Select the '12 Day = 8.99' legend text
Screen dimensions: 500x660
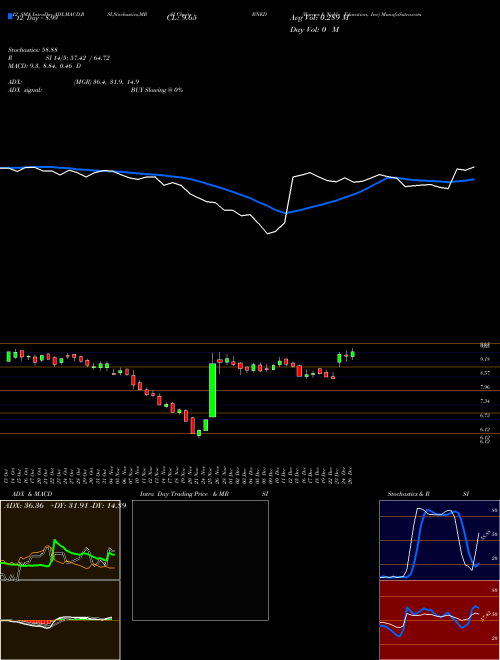click(36, 18)
